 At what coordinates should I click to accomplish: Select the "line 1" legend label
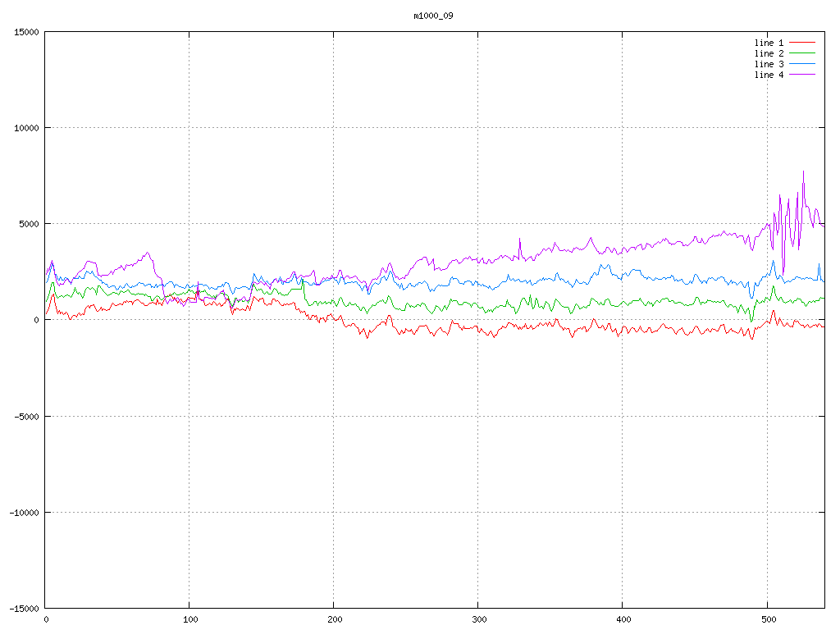769,43
